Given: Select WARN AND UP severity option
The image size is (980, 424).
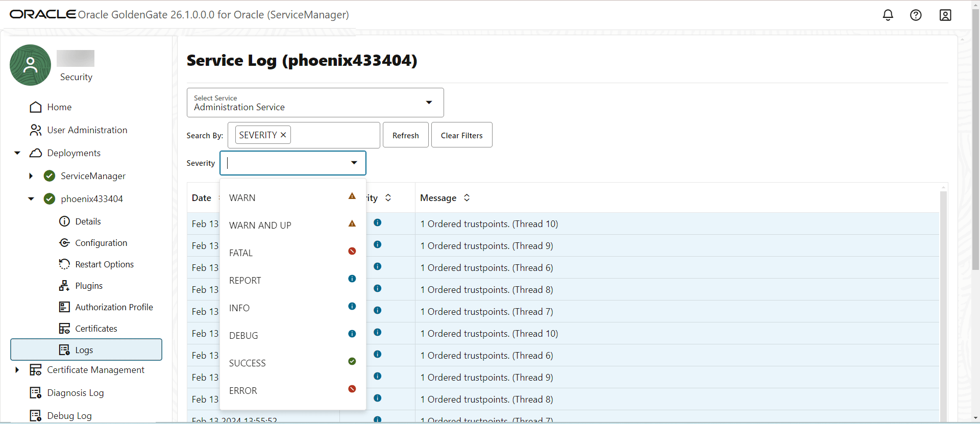Looking at the screenshot, I should pyautogui.click(x=293, y=225).
